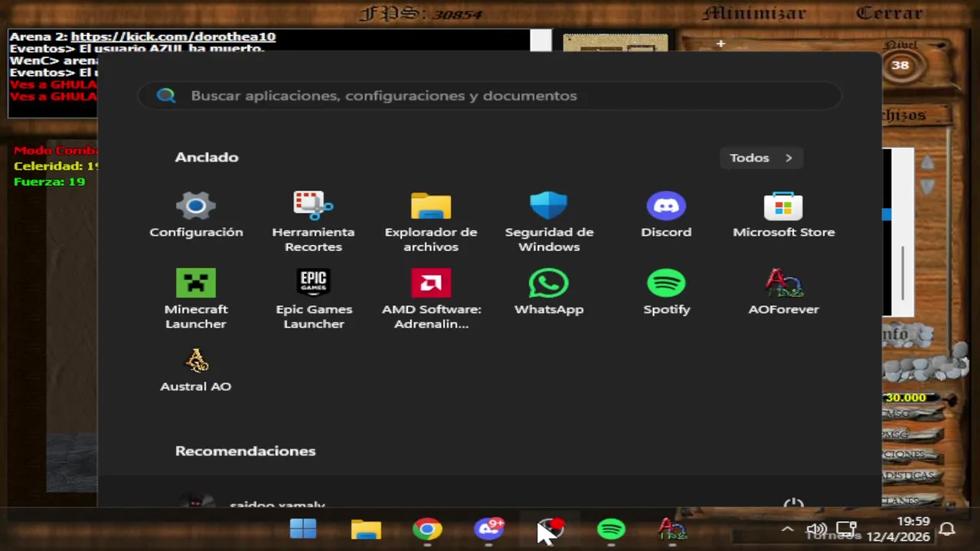Open File Explorer from the taskbar
980x551 pixels.
(366, 529)
